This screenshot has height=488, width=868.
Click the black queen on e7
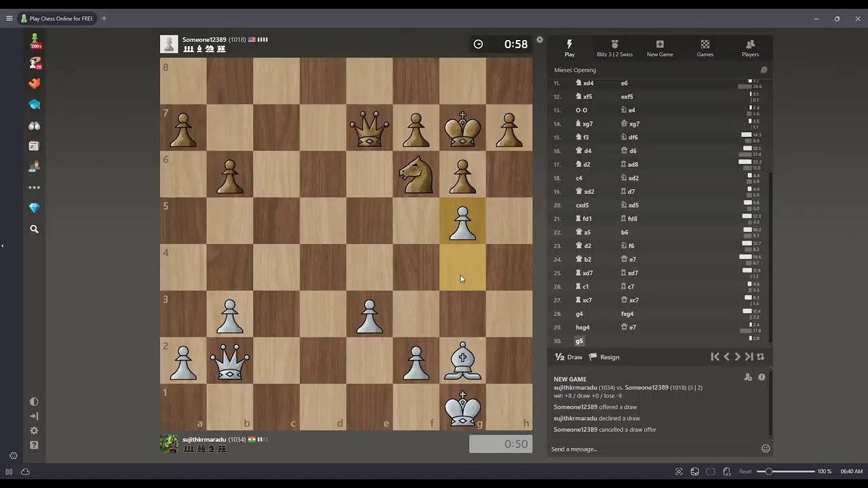pyautogui.click(x=370, y=127)
